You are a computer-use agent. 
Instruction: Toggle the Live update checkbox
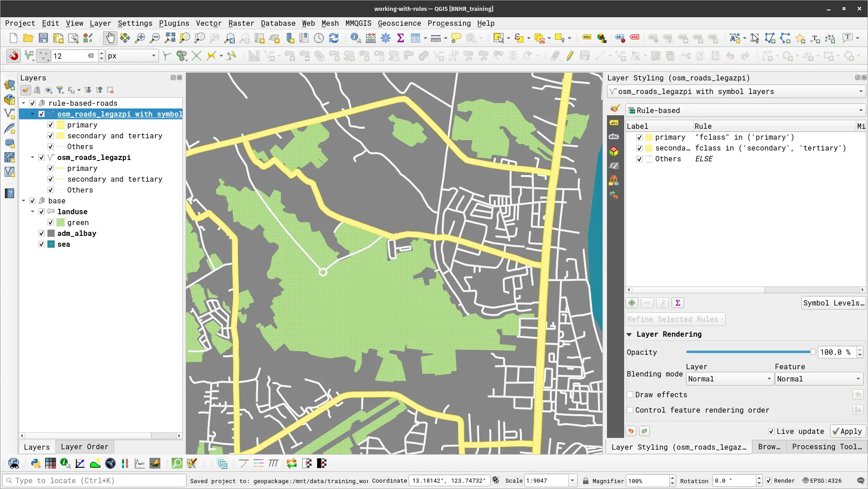(x=771, y=432)
